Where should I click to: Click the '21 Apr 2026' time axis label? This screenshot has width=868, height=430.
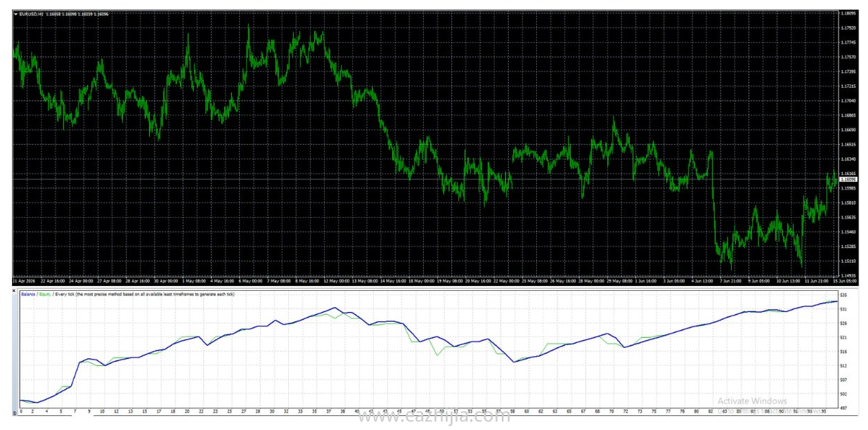(24, 282)
